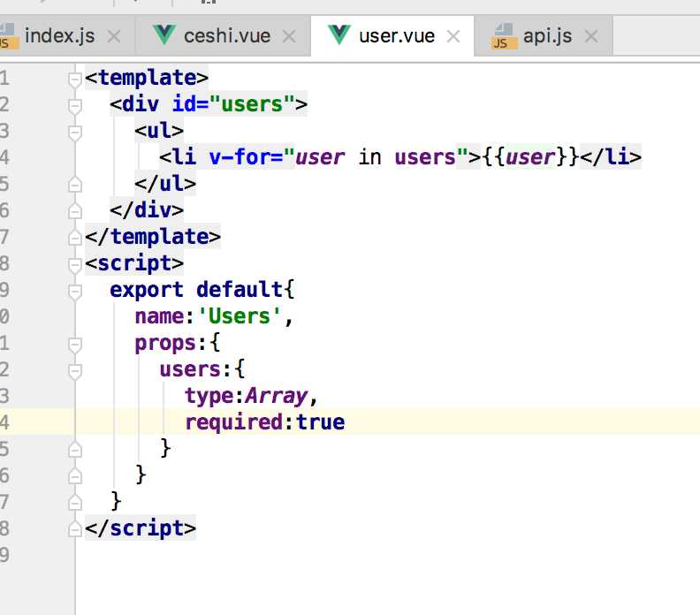Fold at the </script> closing marker
This screenshot has width=700, height=615.
click(75, 529)
